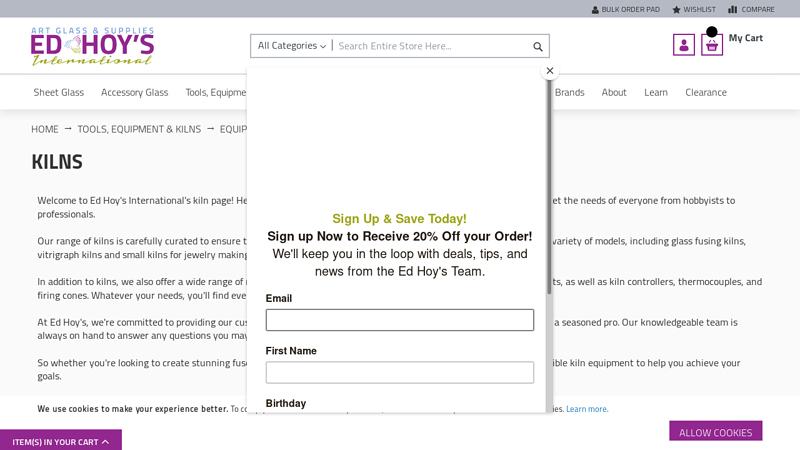This screenshot has width=800, height=450.
Task: Click the Email input field
Action: pos(399,320)
